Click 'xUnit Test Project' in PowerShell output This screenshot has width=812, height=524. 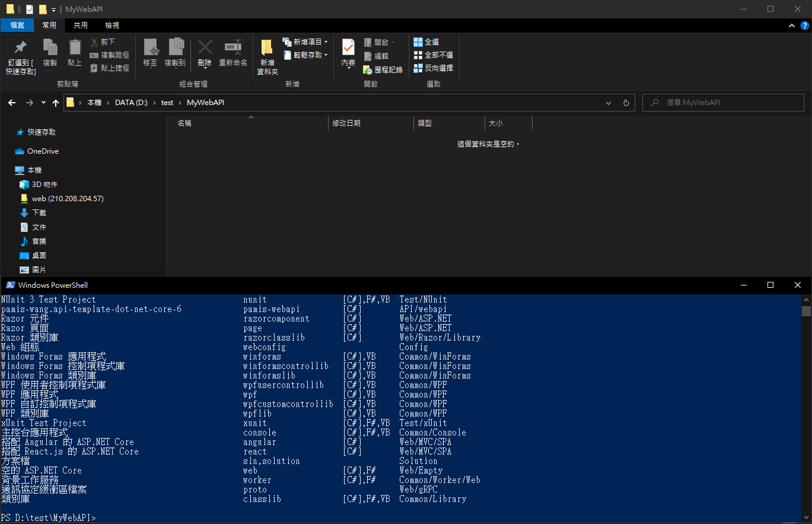(44, 423)
